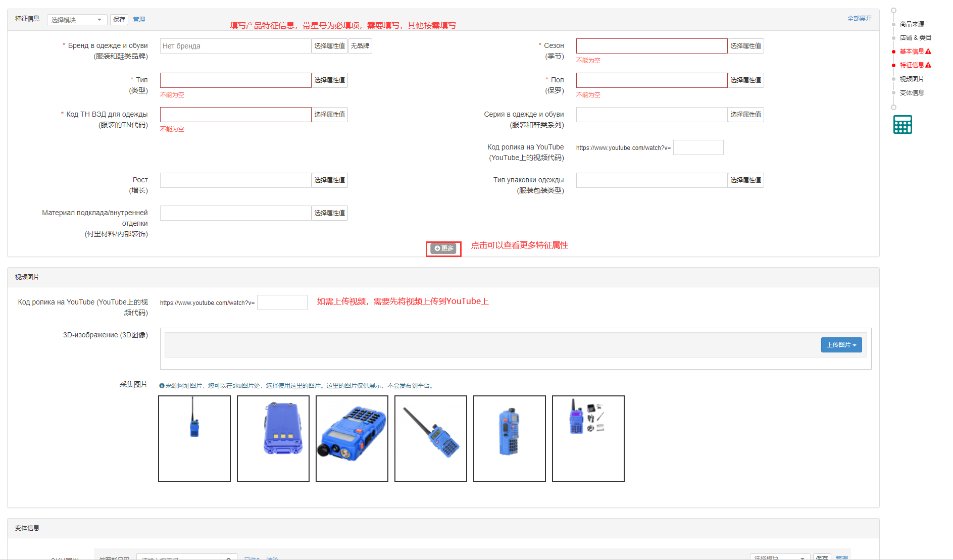Viewport: 953px width, 560px height.
Task: Jump to 基本信息 in side navigation
Action: [x=912, y=52]
